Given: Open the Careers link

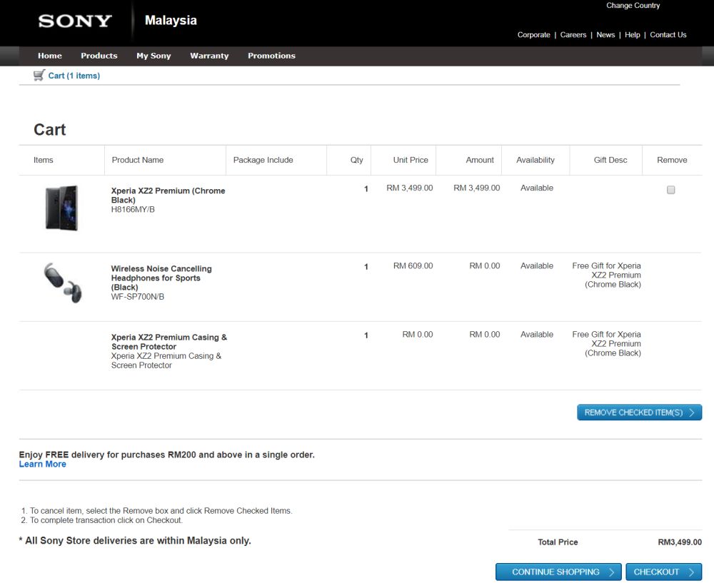Looking at the screenshot, I should pos(573,35).
